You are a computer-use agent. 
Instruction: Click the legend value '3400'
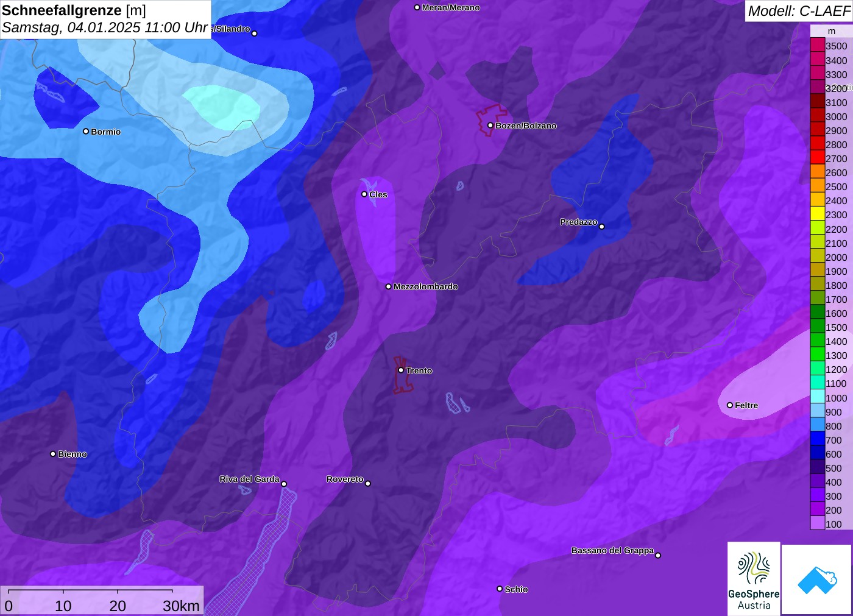click(837, 60)
